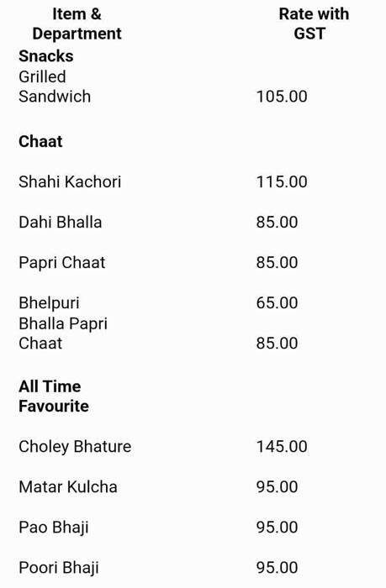This screenshot has height=588, width=386.
Task: Click the 65.00 Bhelpuri price
Action: click(278, 303)
